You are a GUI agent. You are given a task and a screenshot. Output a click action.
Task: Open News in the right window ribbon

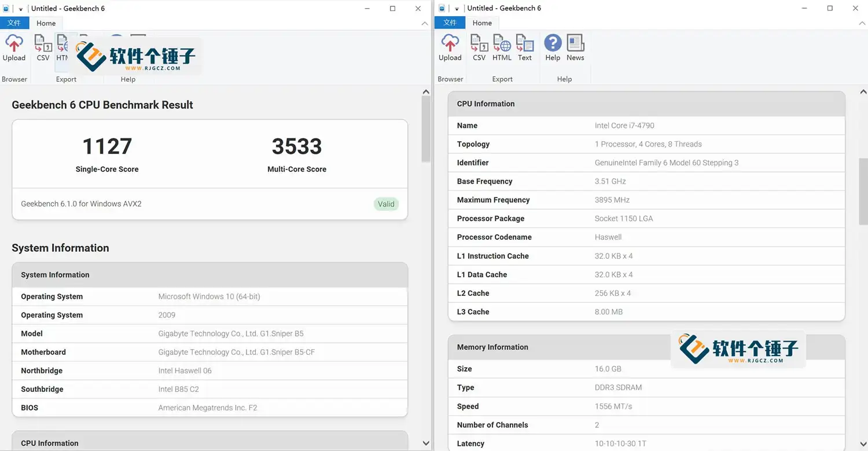(x=575, y=48)
